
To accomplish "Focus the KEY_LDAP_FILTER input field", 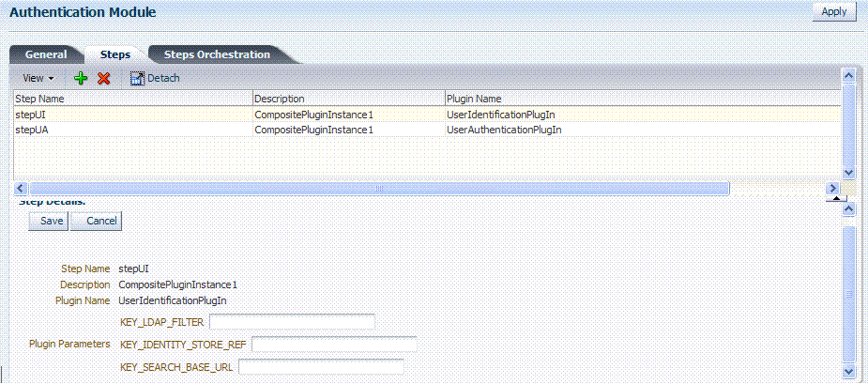I will [x=291, y=322].
